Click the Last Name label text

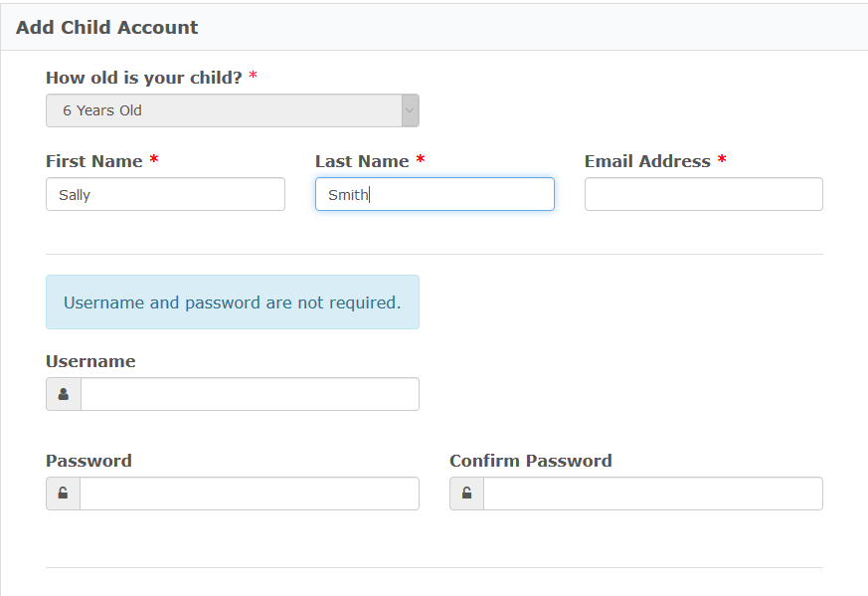[x=362, y=161]
